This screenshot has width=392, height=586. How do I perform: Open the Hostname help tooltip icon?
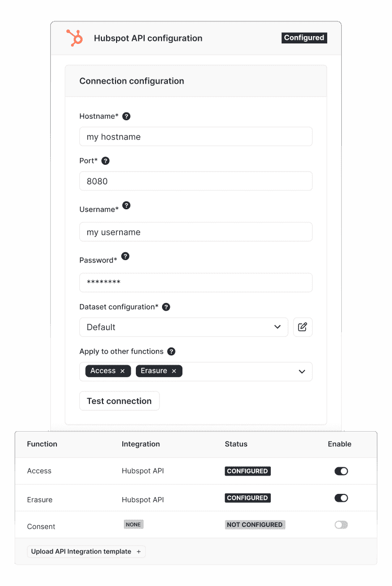(126, 116)
